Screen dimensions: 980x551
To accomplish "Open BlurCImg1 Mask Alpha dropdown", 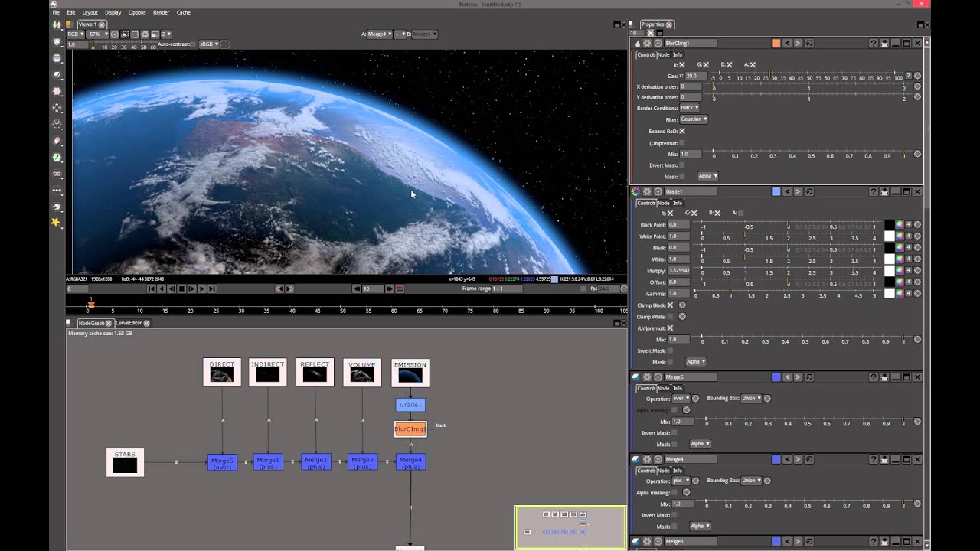I will pyautogui.click(x=707, y=176).
